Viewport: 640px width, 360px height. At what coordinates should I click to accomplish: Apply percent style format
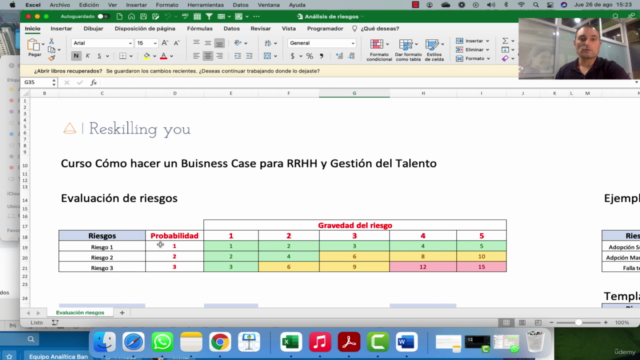tap(310, 56)
